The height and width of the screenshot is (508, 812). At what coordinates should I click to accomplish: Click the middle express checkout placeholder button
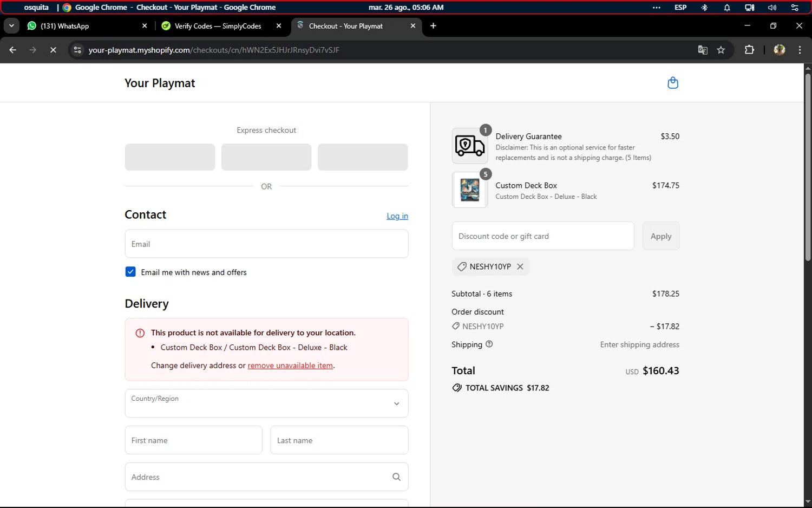[266, 157]
